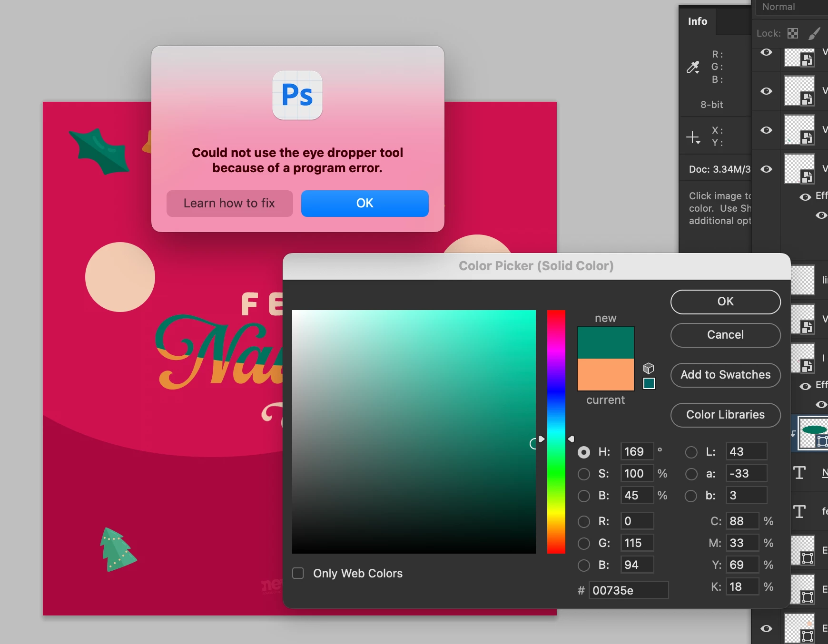Click the C cyan field showing 88
The height and width of the screenshot is (644, 828).
(742, 521)
